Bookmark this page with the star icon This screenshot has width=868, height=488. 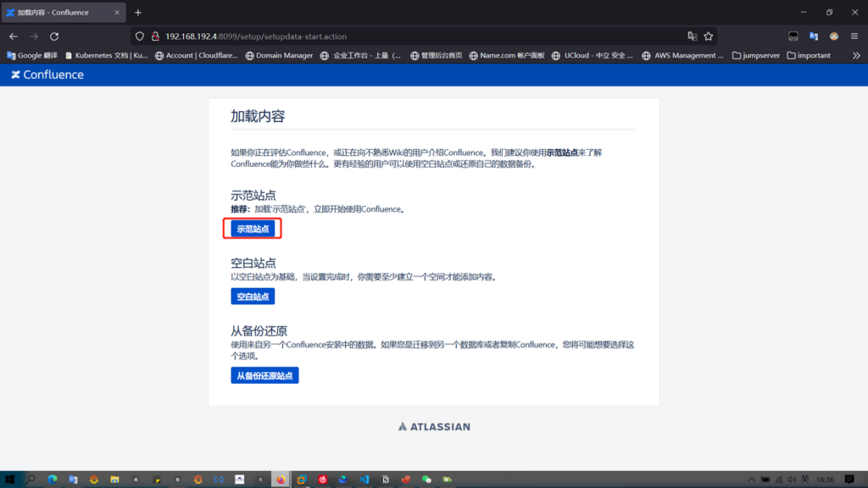click(709, 36)
